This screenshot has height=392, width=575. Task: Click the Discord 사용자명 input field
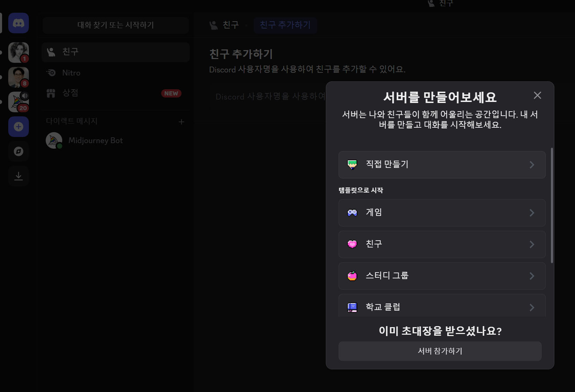268,96
